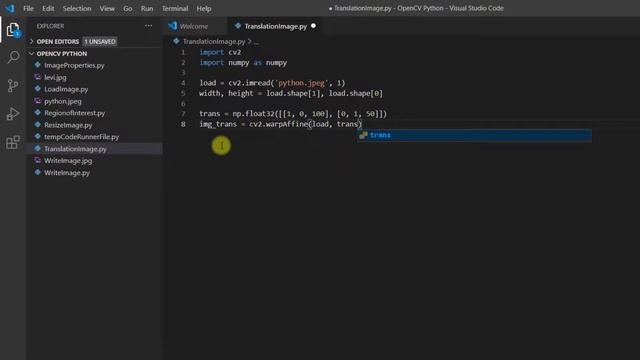Image resolution: width=640 pixels, height=360 pixels.
Task: Click the breadcrumb ellipsis after TranslationImage.py
Action: coord(256,42)
